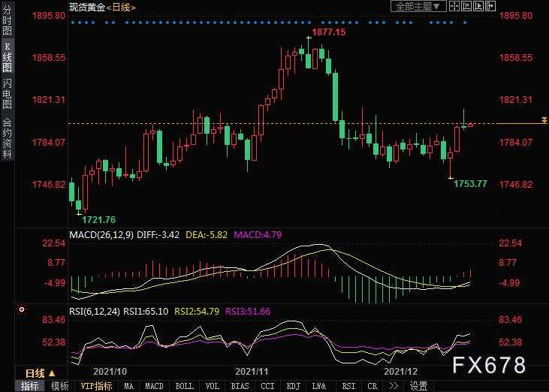549x392 pixels.
Task: Click the 1877.15 high price label
Action: pyautogui.click(x=328, y=32)
